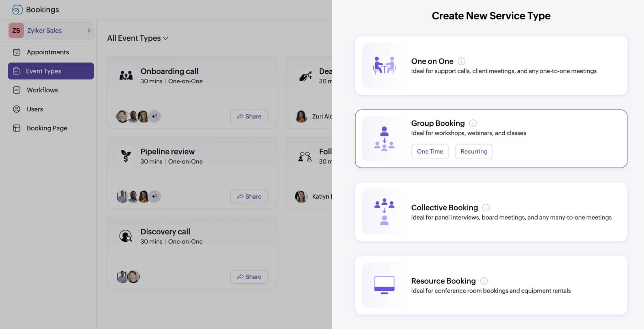This screenshot has height=329, width=644.
Task: Click the Pipeline review plant-dollar icon
Action: point(126,156)
